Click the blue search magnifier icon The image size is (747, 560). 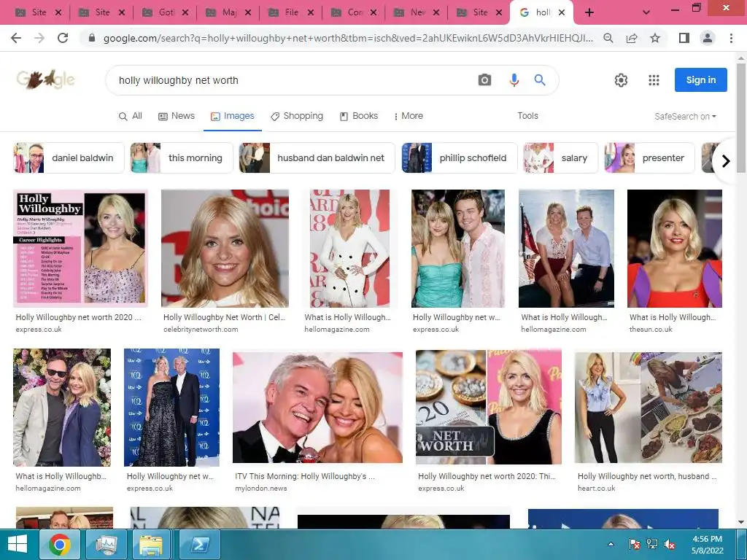click(x=540, y=80)
